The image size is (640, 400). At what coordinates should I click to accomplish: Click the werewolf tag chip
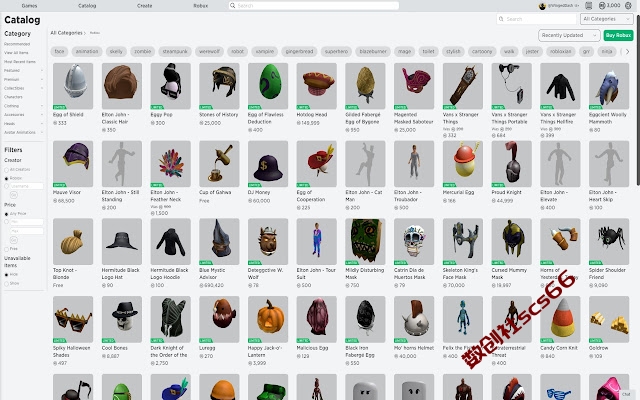click(x=209, y=51)
